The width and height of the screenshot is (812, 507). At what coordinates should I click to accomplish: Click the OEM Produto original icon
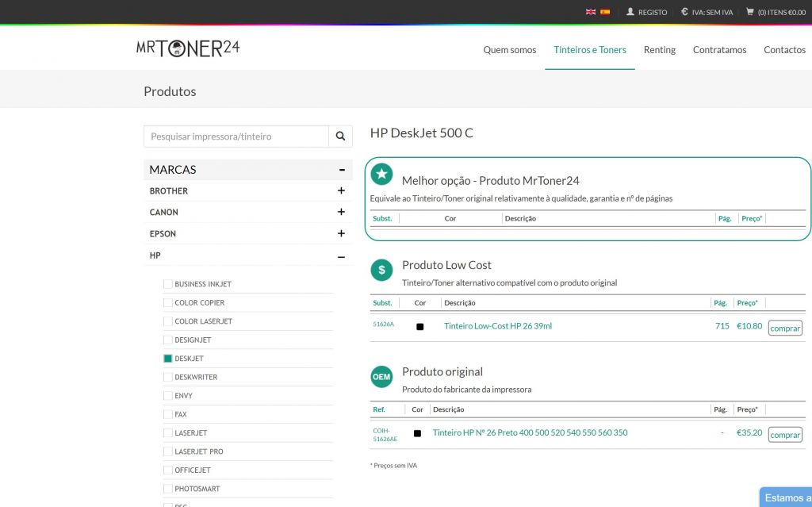[381, 377]
